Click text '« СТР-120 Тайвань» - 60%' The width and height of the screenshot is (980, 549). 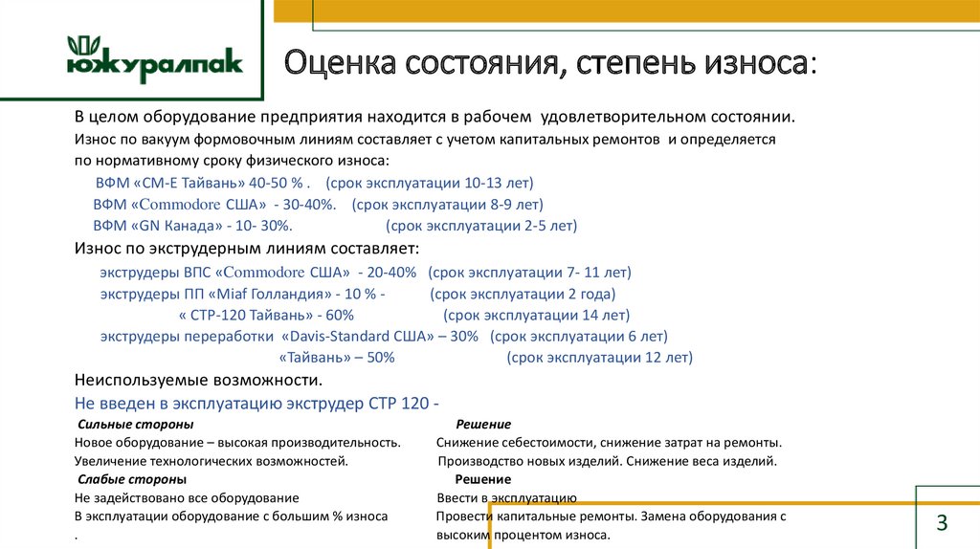266,315
